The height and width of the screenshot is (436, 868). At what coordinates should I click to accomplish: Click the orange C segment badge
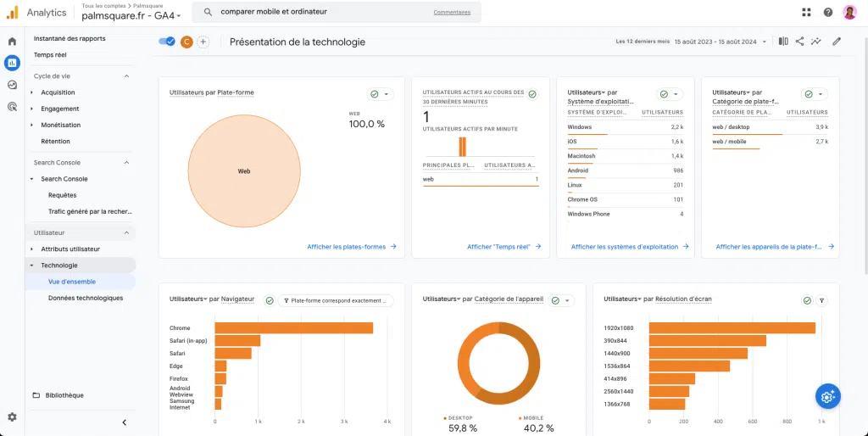(186, 42)
